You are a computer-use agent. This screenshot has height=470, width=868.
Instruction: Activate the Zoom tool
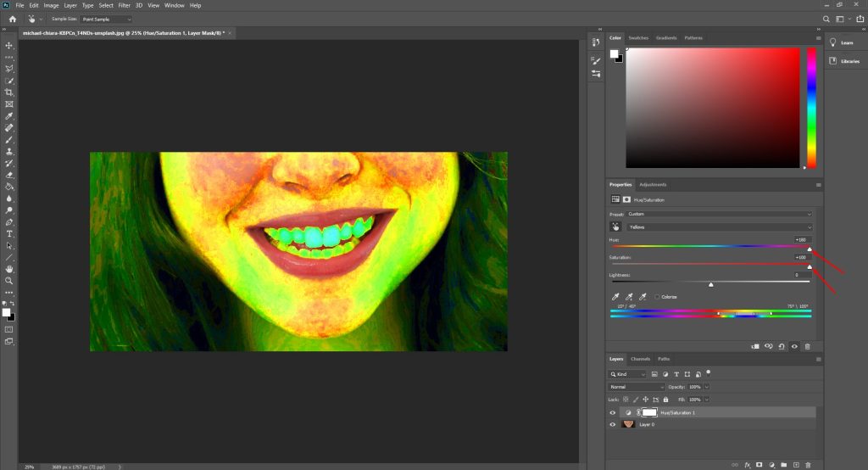(9, 280)
